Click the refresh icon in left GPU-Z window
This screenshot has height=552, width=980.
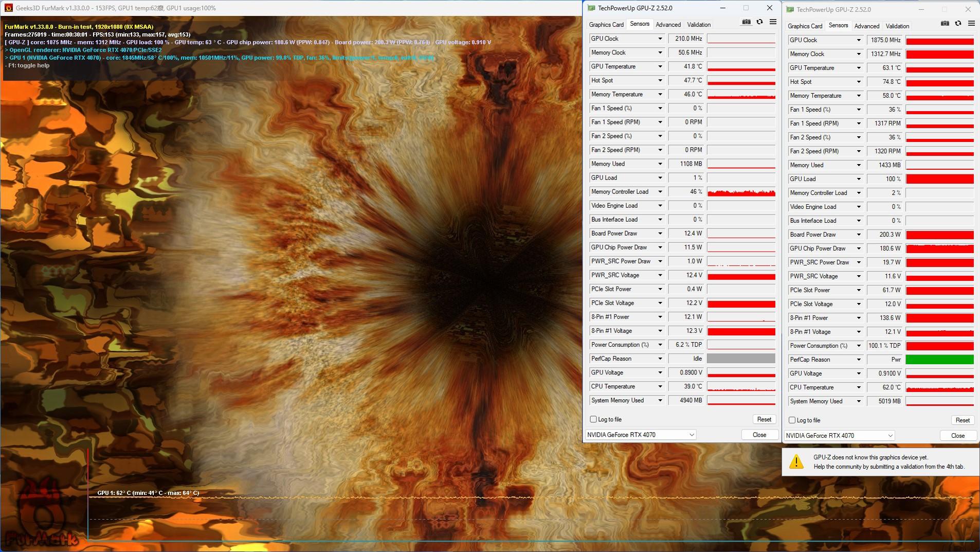point(759,22)
